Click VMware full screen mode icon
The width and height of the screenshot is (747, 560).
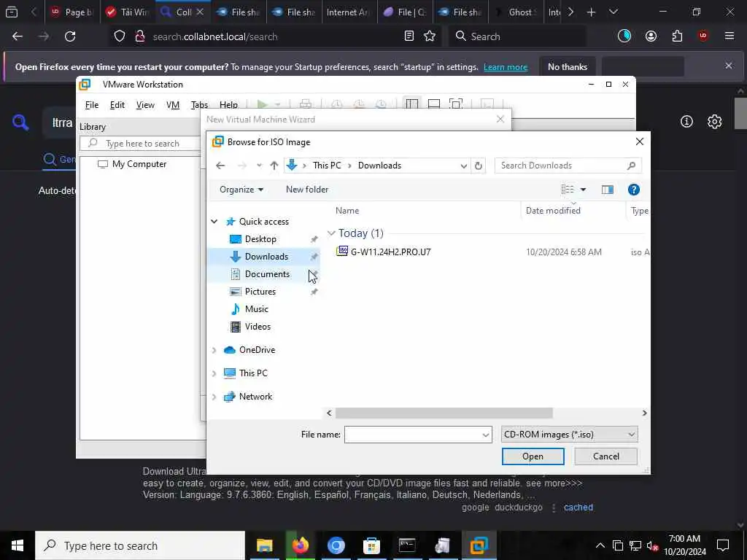[456, 104]
